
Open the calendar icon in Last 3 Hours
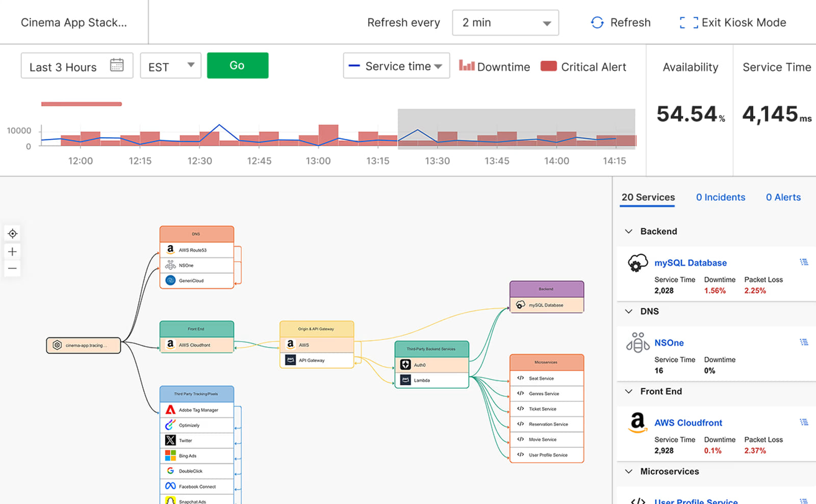coord(117,65)
